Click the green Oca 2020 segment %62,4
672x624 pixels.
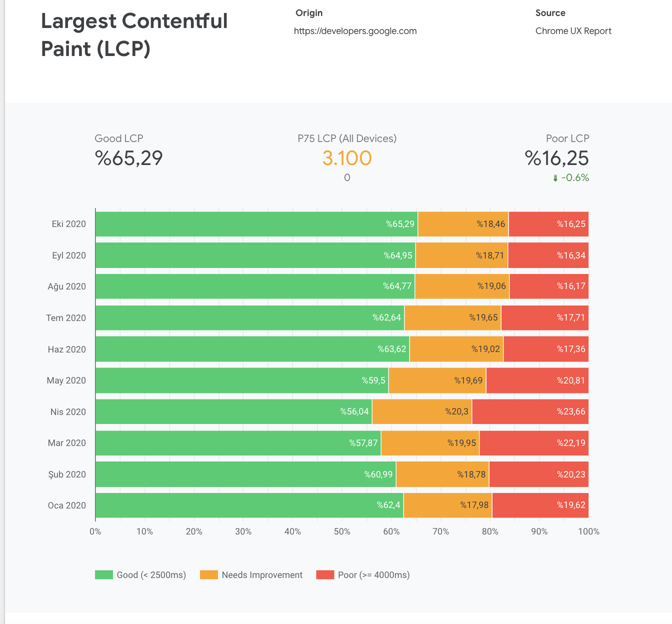[249, 505]
